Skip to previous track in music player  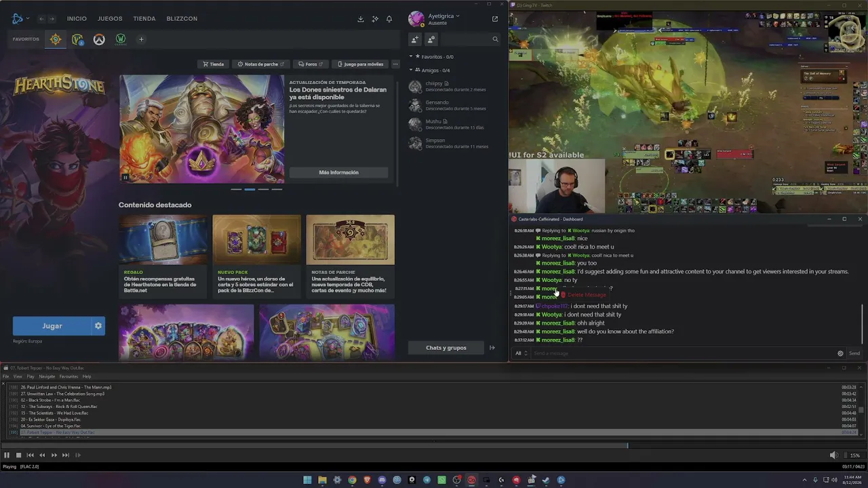[x=30, y=455]
